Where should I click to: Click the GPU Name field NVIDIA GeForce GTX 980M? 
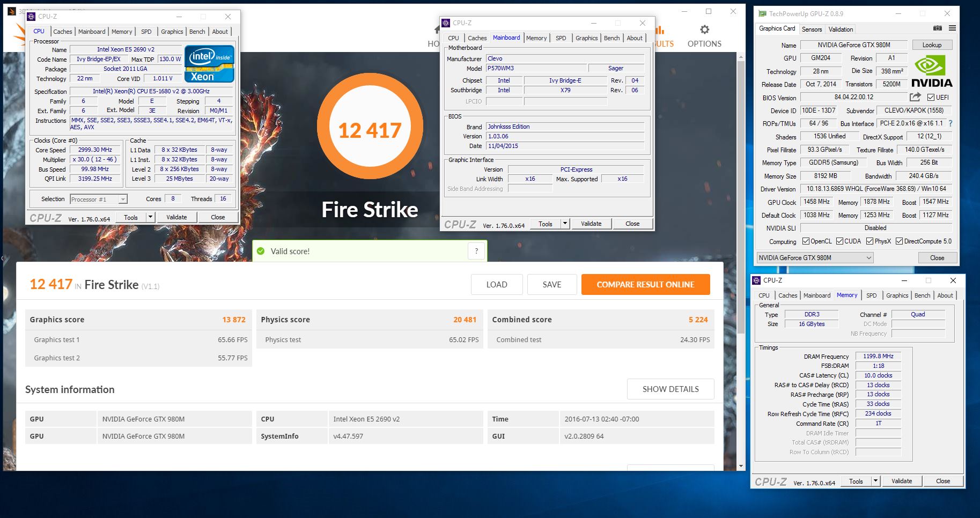854,45
